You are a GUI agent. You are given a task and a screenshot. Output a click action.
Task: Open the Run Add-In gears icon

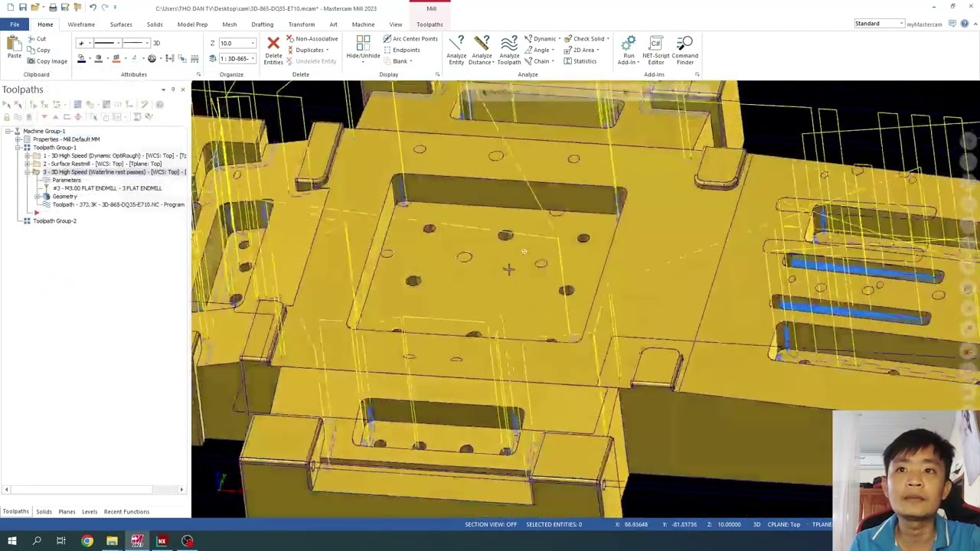[x=629, y=44]
